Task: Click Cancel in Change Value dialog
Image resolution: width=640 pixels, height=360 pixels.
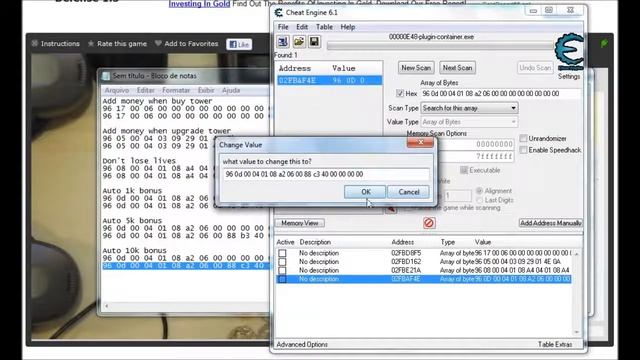Action: click(x=409, y=192)
